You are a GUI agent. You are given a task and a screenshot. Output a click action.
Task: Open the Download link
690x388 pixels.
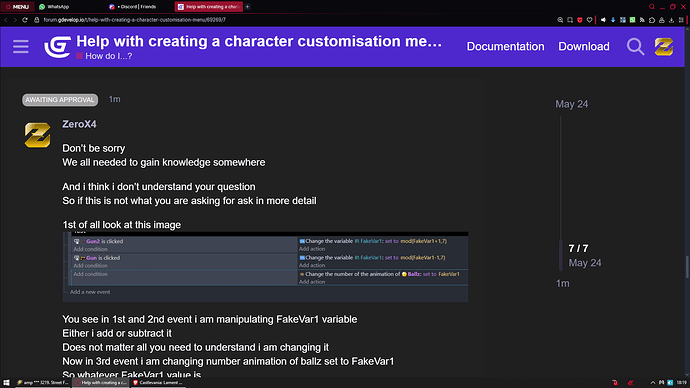click(x=584, y=47)
